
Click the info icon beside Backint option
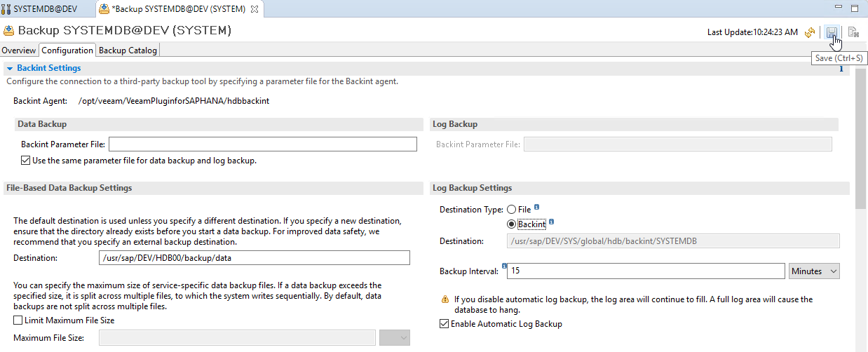pos(552,222)
